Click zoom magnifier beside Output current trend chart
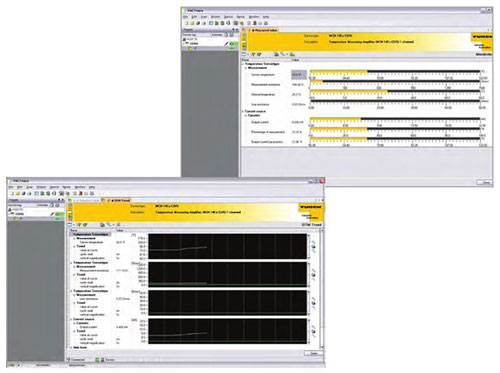 [x=314, y=331]
